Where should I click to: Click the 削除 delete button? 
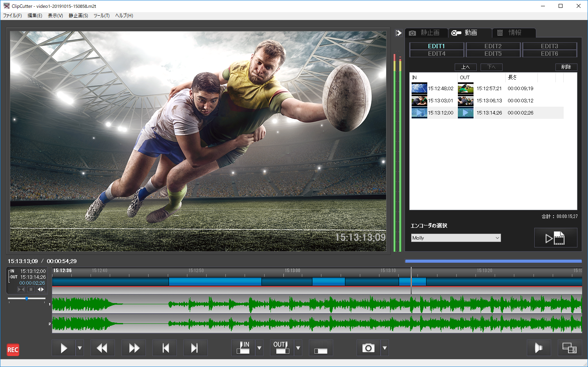[x=566, y=67]
